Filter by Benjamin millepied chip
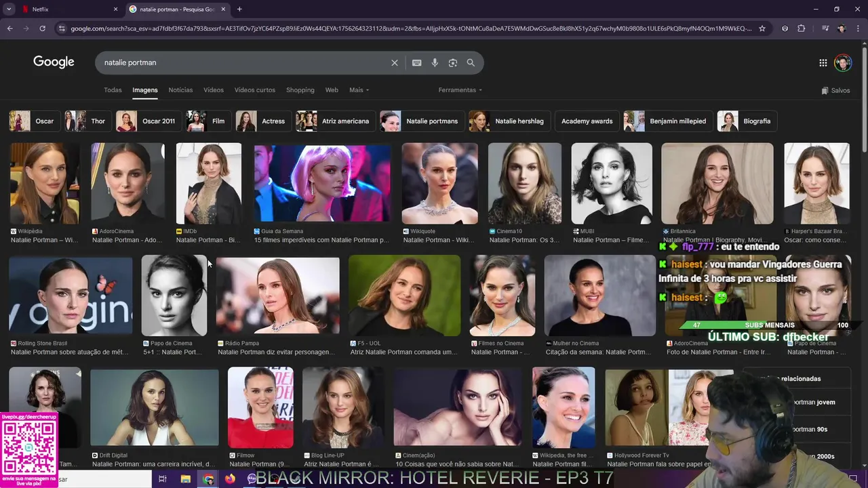 [x=667, y=121]
